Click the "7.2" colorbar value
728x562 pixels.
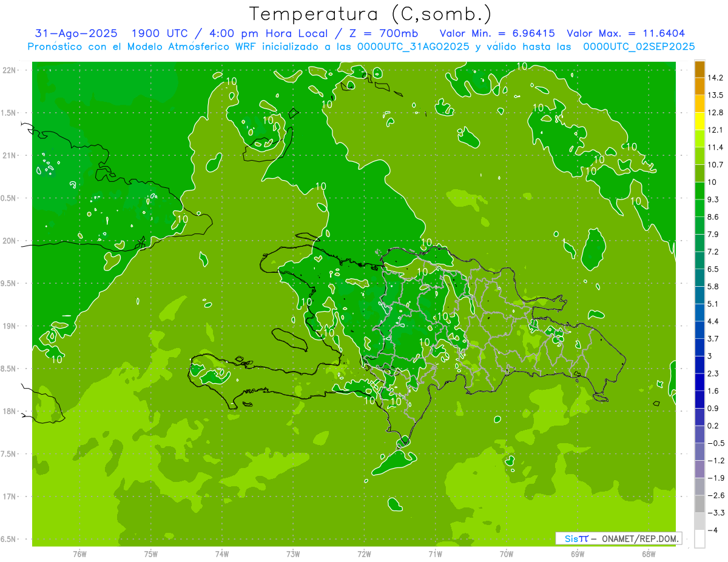[x=713, y=252]
